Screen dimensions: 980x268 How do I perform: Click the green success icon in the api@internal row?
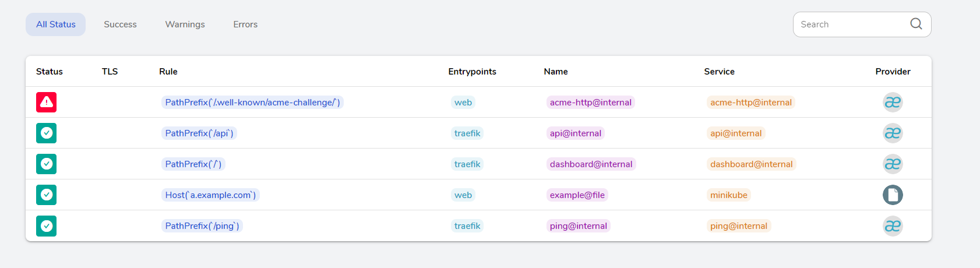[46, 133]
